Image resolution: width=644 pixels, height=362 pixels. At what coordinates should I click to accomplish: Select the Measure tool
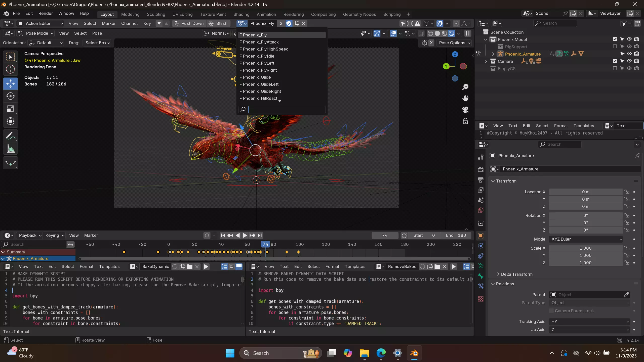coord(10,149)
